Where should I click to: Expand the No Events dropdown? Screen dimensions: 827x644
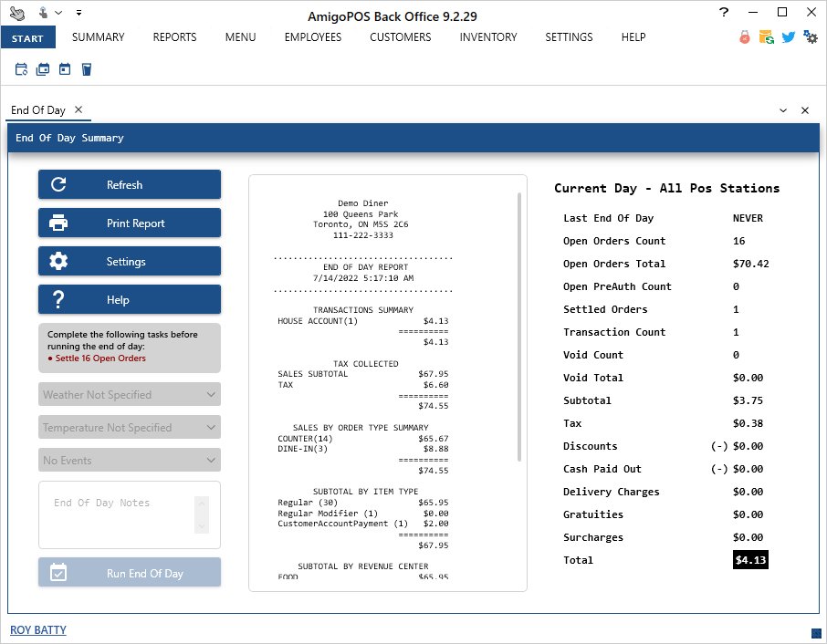point(129,461)
